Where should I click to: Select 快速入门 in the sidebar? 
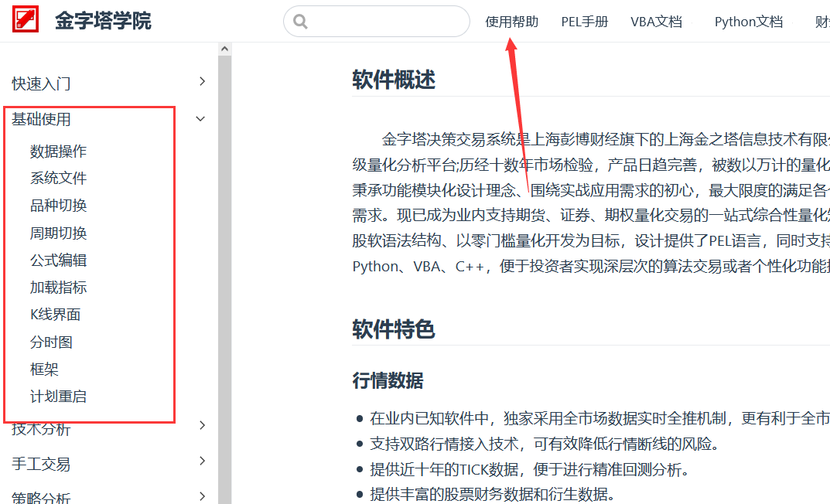(41, 83)
